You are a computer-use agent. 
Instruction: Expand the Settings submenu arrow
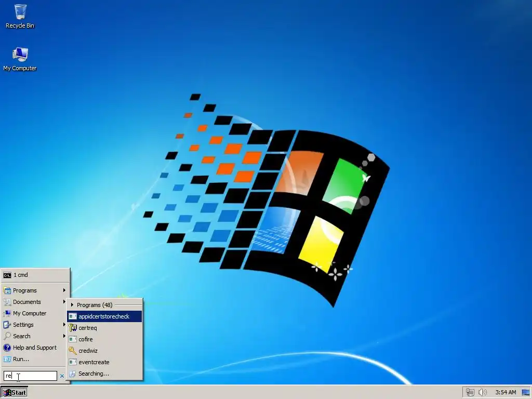coord(64,325)
